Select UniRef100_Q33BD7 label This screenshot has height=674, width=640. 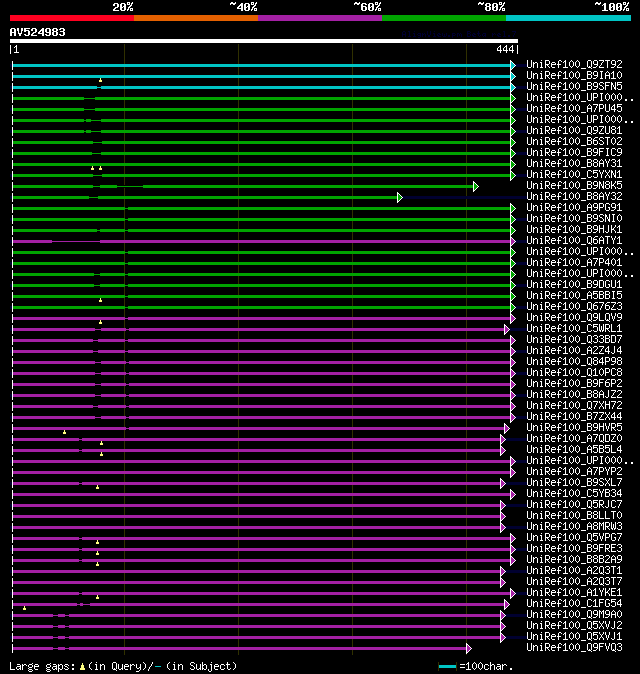click(x=574, y=340)
